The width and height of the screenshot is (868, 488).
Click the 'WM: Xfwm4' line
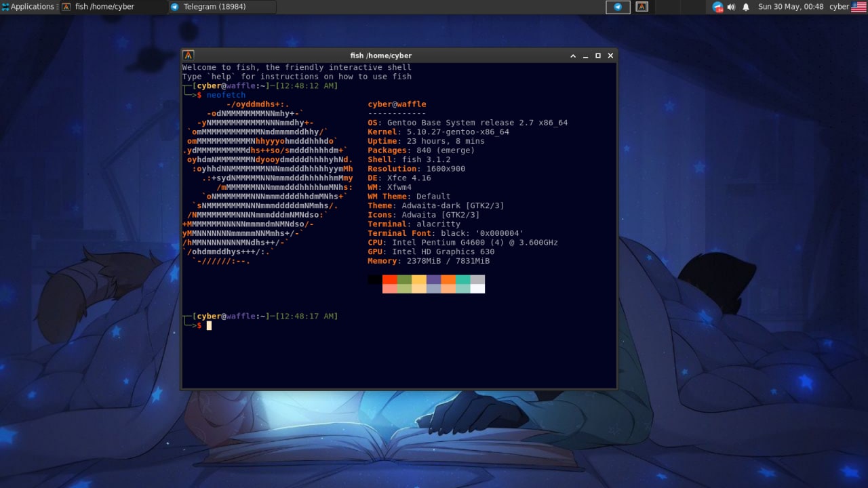(x=389, y=187)
